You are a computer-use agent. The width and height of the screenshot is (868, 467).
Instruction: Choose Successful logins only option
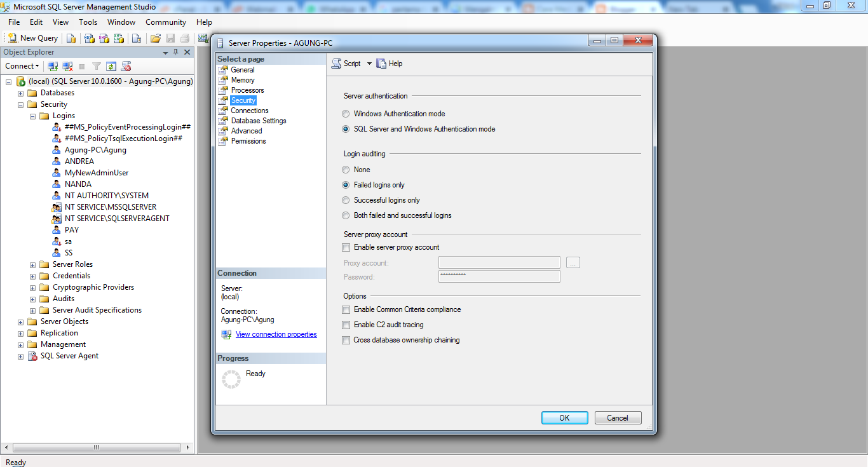[346, 200]
